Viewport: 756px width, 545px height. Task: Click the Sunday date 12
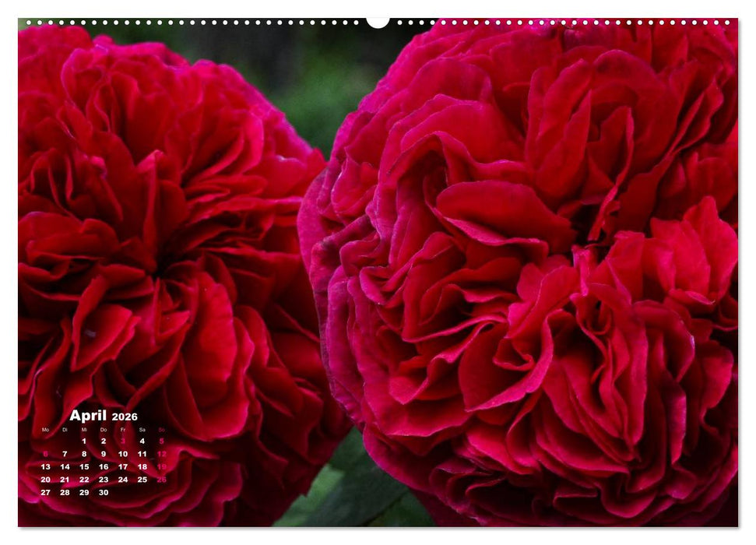point(163,453)
